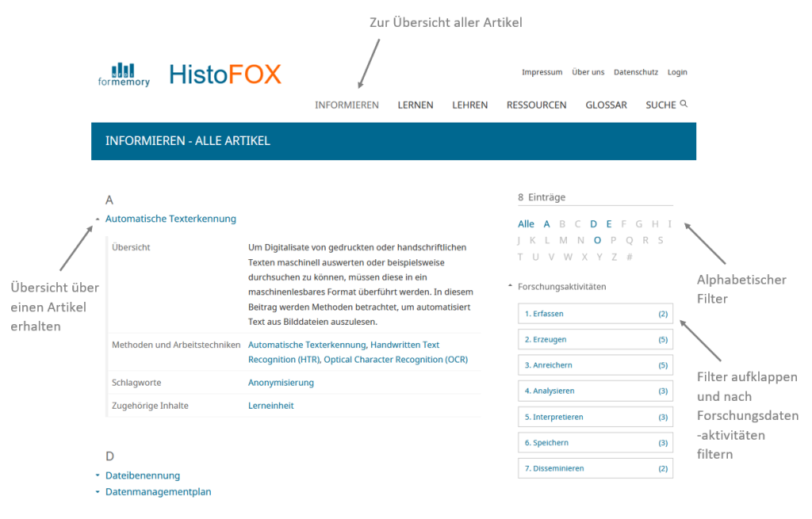The width and height of the screenshot is (812, 519).
Task: Collapse the Forschungsaktivitäten filter section
Action: (511, 287)
